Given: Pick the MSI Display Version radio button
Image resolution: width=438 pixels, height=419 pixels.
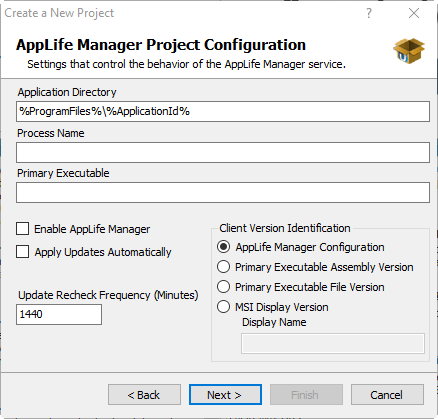Looking at the screenshot, I should (x=223, y=307).
